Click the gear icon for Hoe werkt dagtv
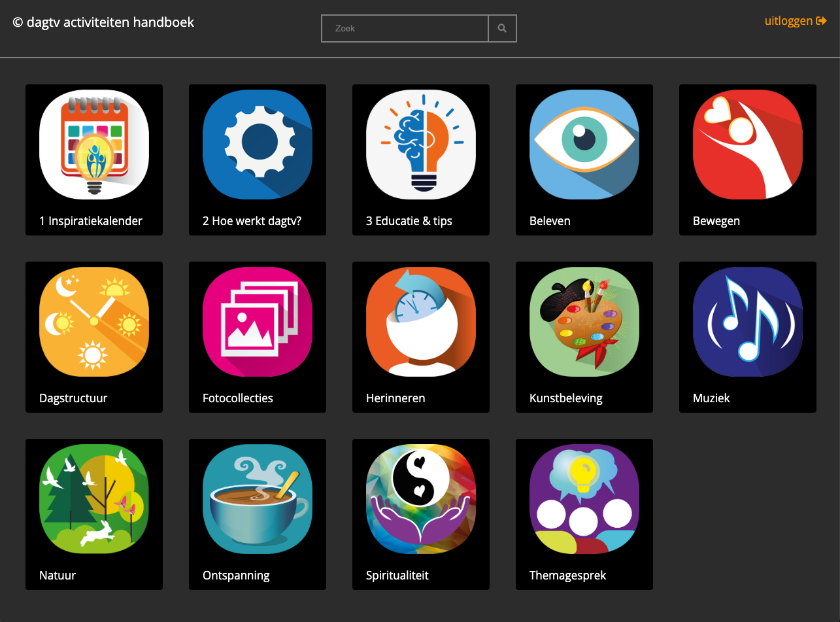 pos(258,145)
